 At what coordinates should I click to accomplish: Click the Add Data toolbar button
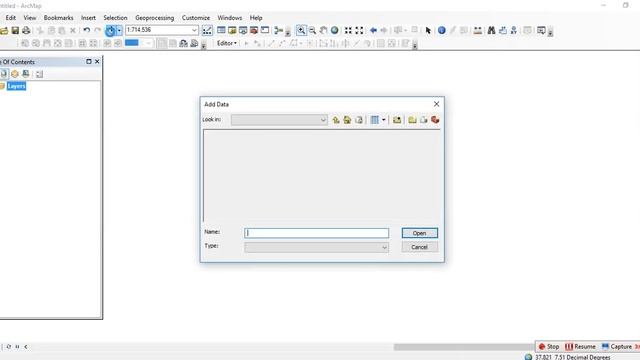point(110,30)
